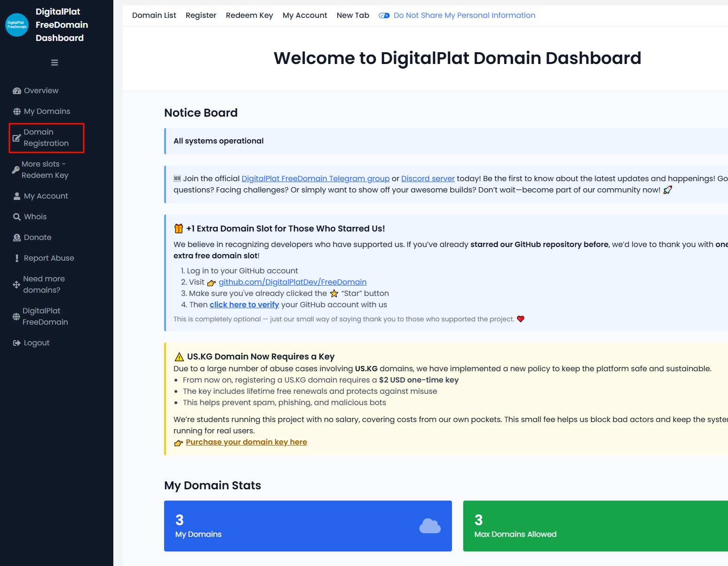This screenshot has width=728, height=566.
Task: Click the Donate coin-hand icon
Action: point(17,238)
